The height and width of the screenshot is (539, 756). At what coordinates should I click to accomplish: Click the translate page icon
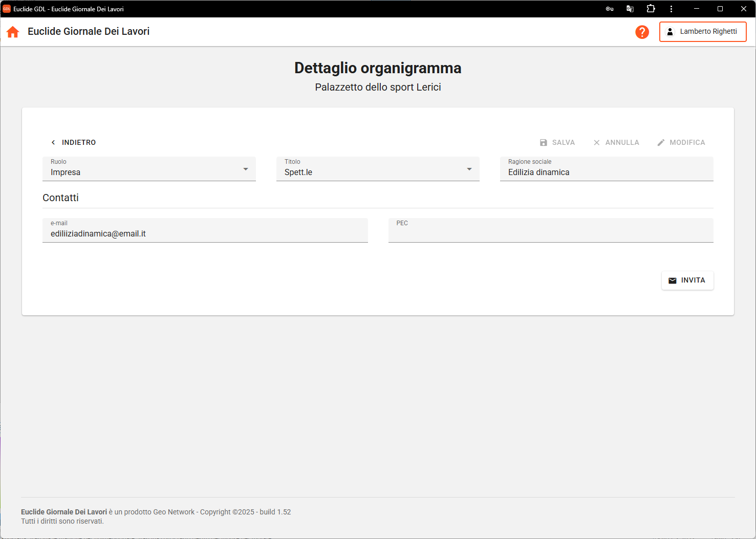point(630,9)
